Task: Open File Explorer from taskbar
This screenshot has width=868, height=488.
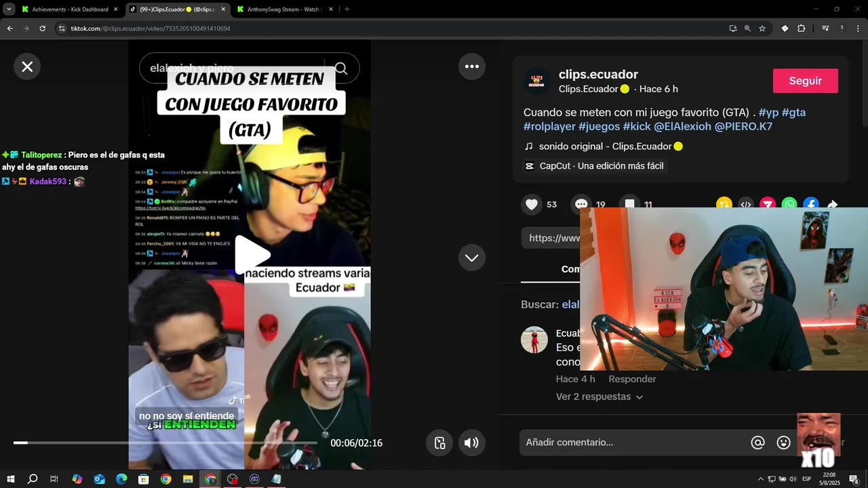Action: click(188, 479)
